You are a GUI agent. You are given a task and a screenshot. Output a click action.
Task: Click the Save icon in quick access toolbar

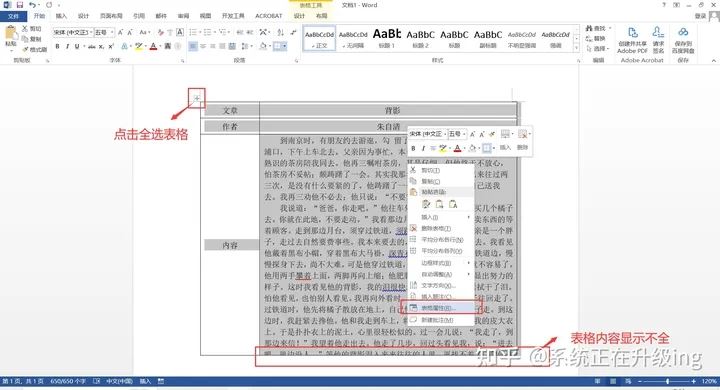pos(19,5)
